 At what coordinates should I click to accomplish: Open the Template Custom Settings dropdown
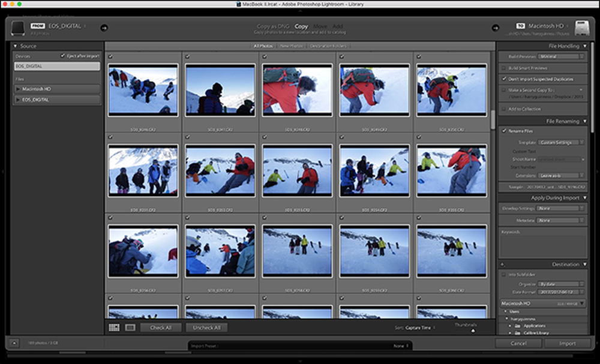561,142
